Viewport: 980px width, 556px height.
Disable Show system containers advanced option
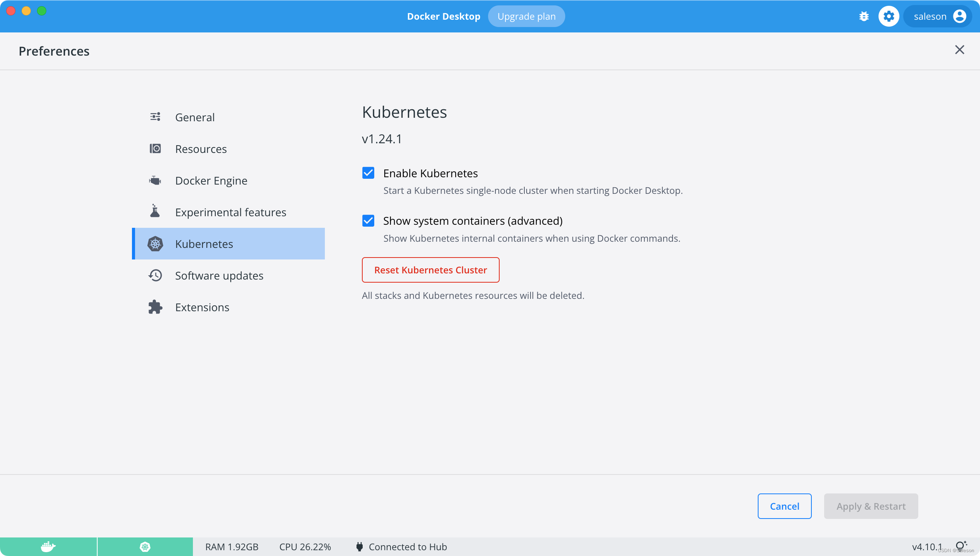tap(369, 220)
